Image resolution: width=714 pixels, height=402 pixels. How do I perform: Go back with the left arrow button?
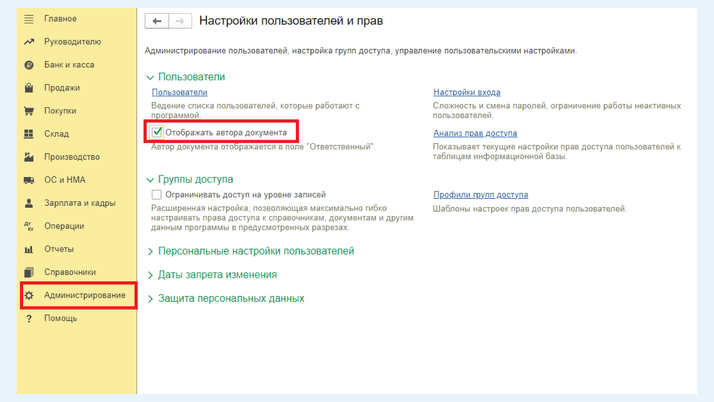(157, 21)
